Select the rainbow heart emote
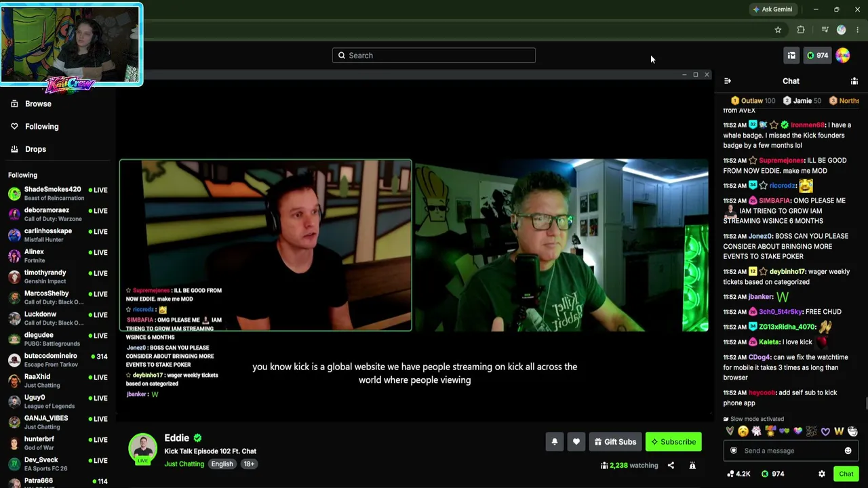Viewport: 868px width, 488px height. point(798,431)
